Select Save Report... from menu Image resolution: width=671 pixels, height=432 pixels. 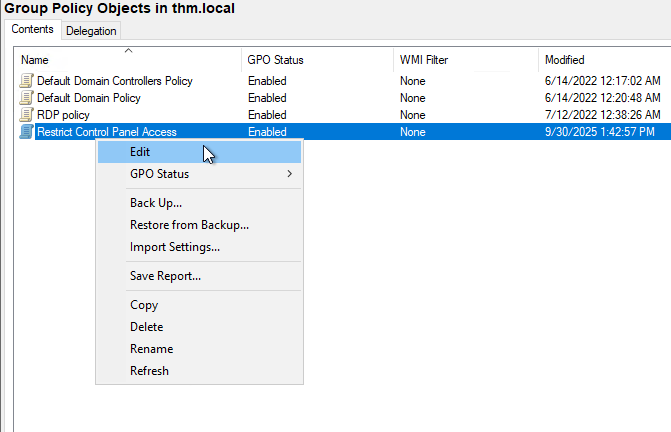[165, 276]
